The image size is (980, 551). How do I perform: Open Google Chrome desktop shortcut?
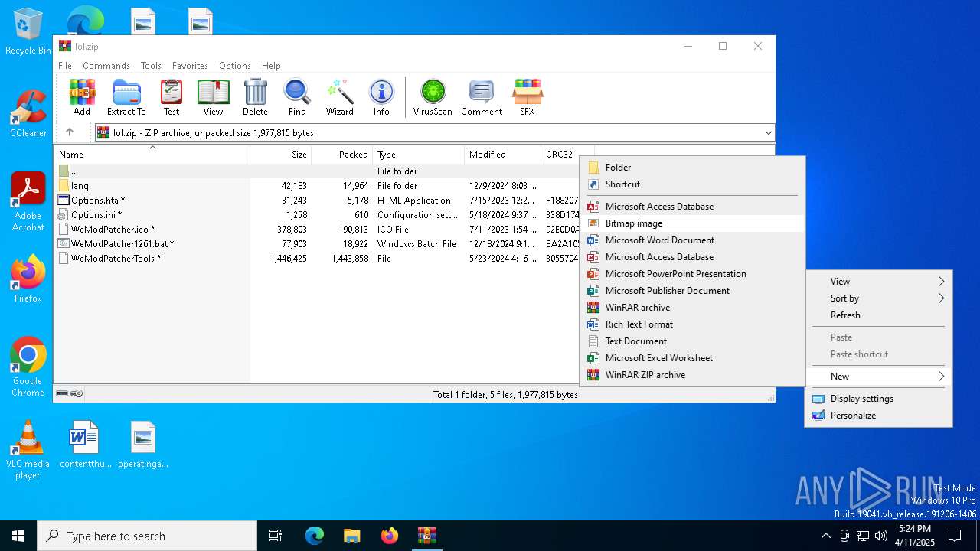(28, 367)
